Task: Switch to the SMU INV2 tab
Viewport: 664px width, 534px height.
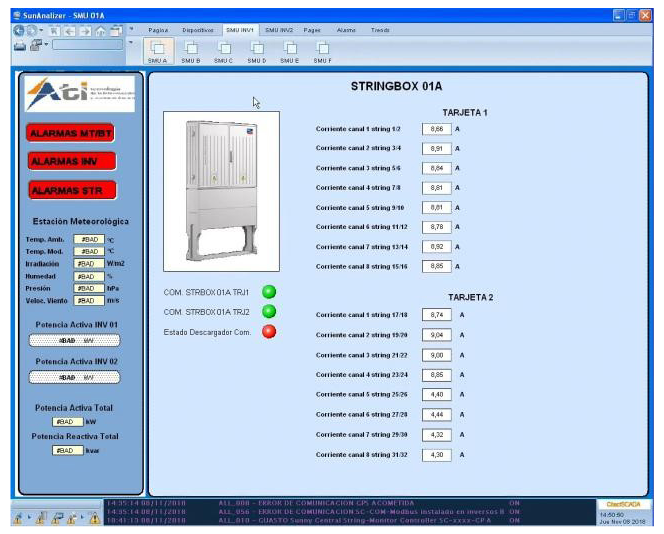Action: [x=277, y=31]
